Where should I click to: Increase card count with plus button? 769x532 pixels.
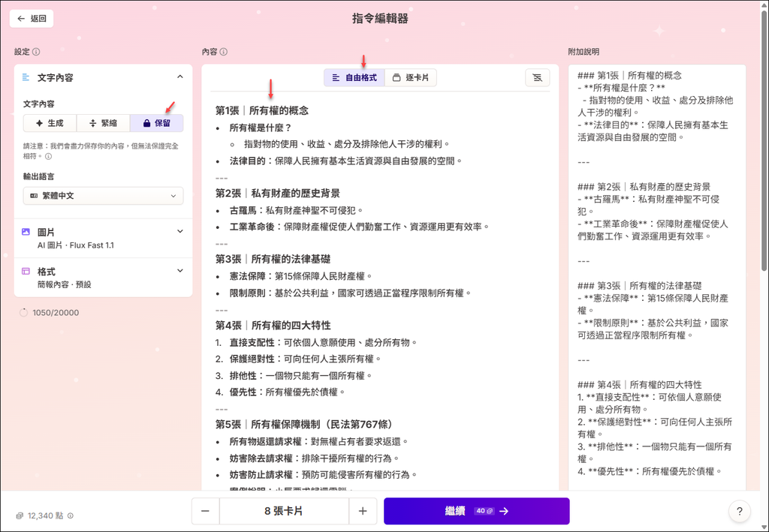363,511
